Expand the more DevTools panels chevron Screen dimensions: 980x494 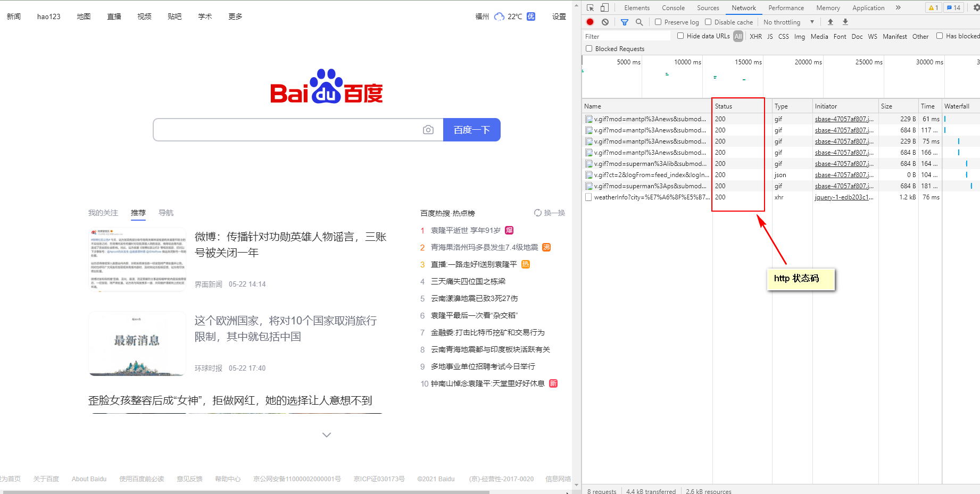click(x=898, y=7)
